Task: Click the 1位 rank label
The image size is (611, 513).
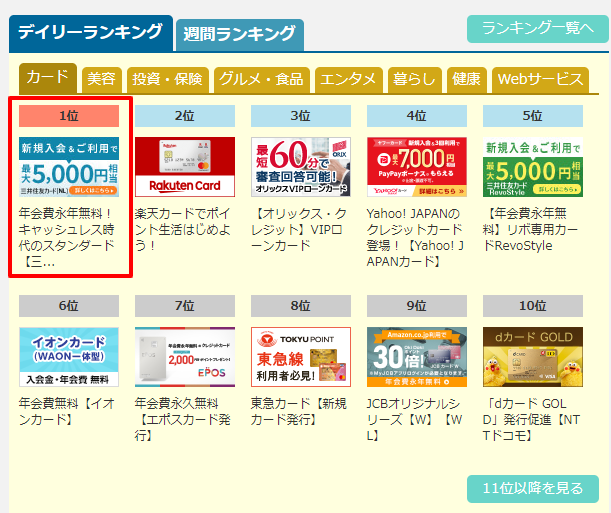Action: (x=69, y=116)
